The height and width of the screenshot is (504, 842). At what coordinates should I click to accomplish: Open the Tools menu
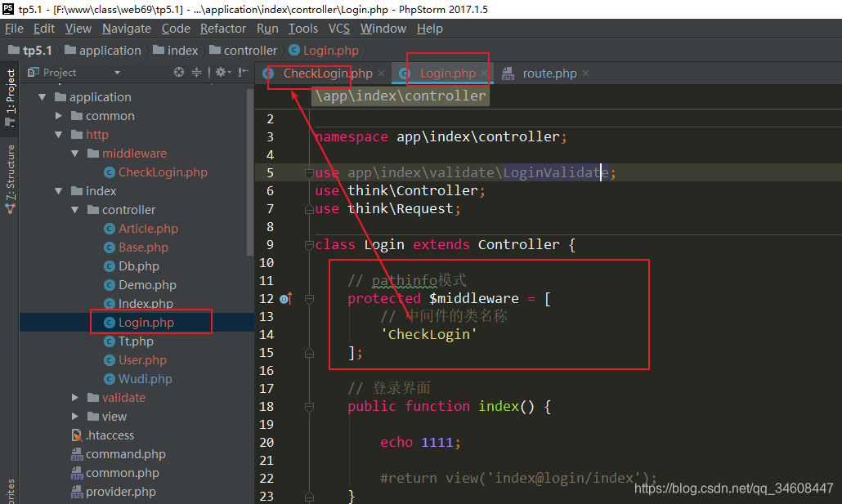(x=302, y=29)
